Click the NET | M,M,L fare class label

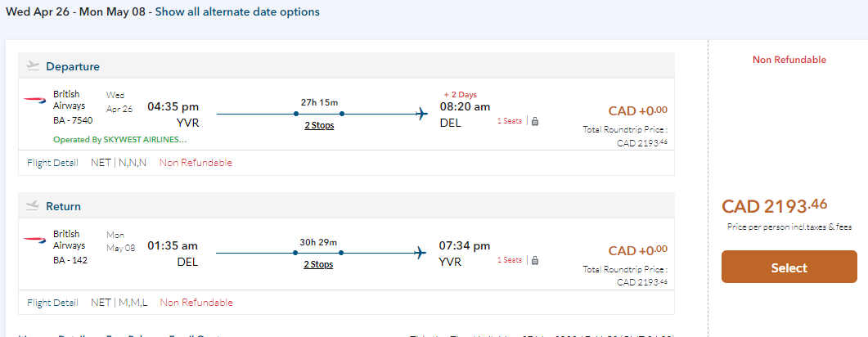[x=119, y=303]
